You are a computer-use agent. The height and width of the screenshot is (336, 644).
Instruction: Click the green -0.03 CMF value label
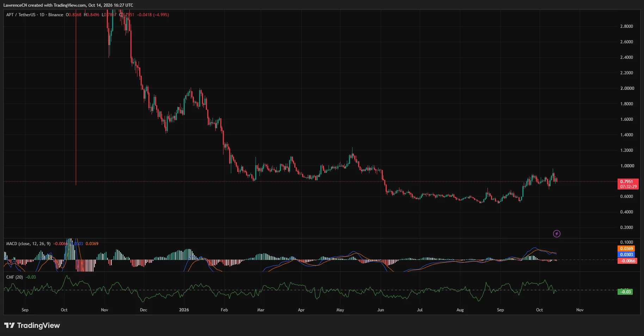625,292
